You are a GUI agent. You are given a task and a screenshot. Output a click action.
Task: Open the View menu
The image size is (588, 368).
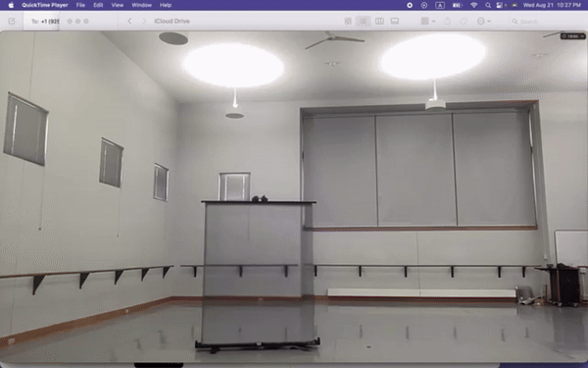pos(118,5)
